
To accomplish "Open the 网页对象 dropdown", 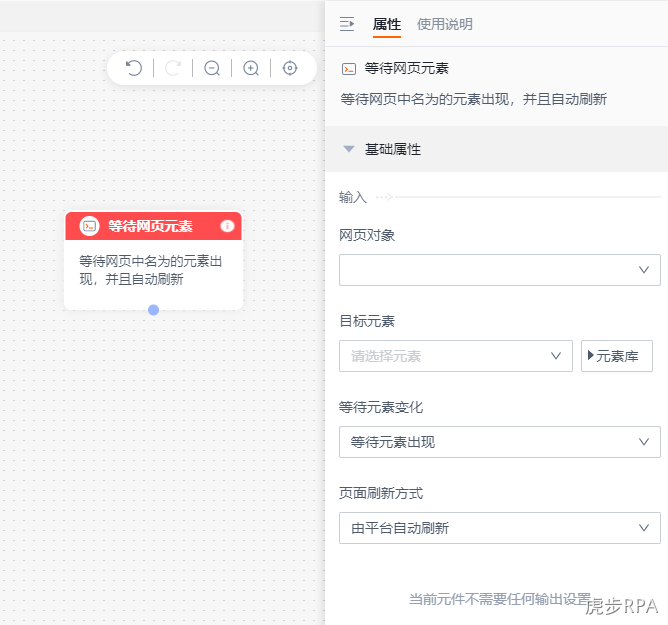I will 500,270.
